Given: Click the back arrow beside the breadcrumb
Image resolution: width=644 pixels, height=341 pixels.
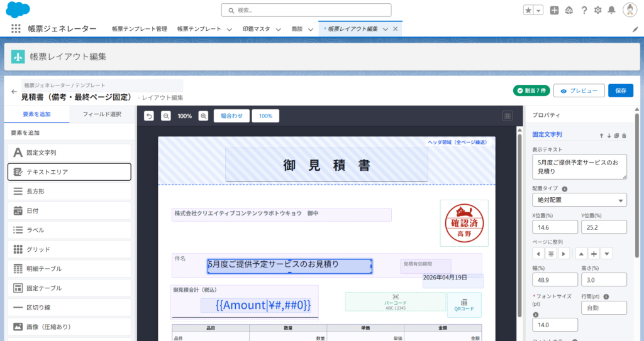Looking at the screenshot, I should coord(14,92).
